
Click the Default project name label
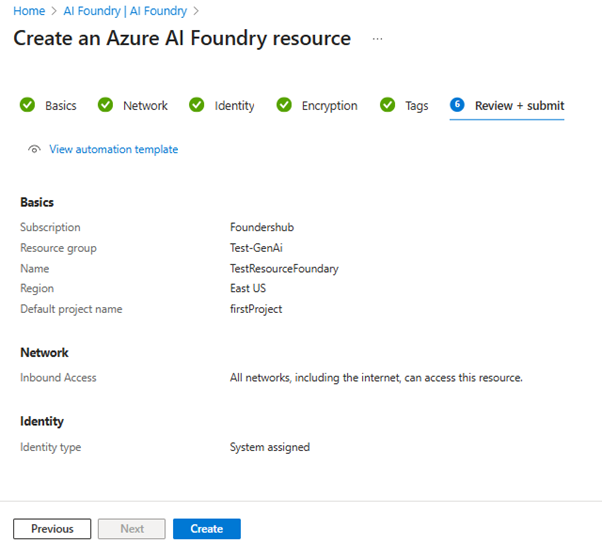tap(71, 309)
